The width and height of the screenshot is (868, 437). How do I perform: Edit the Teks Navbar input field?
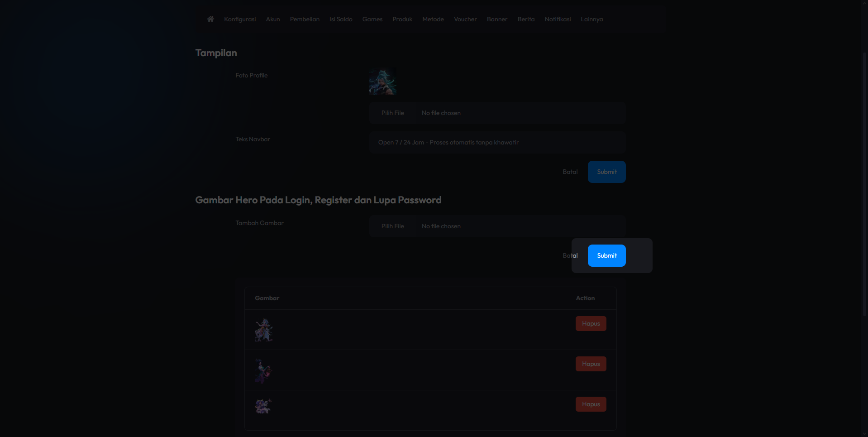[x=497, y=142]
